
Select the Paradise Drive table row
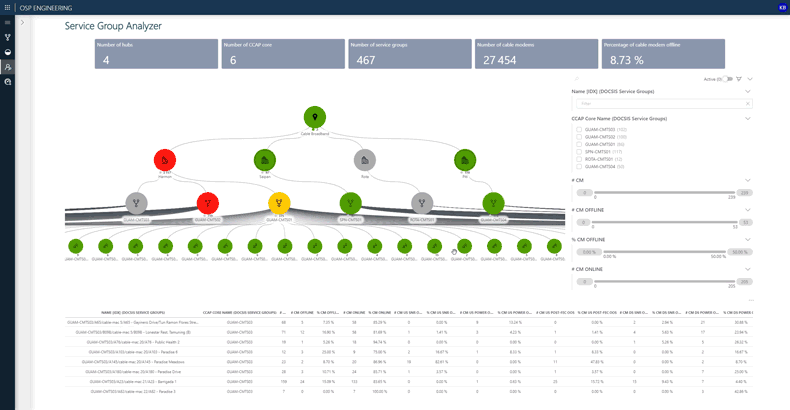pos(409,372)
